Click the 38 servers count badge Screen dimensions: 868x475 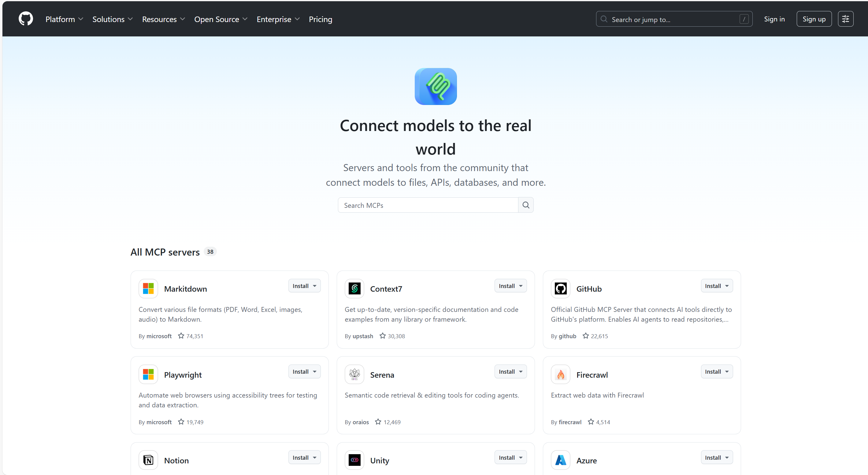point(210,252)
